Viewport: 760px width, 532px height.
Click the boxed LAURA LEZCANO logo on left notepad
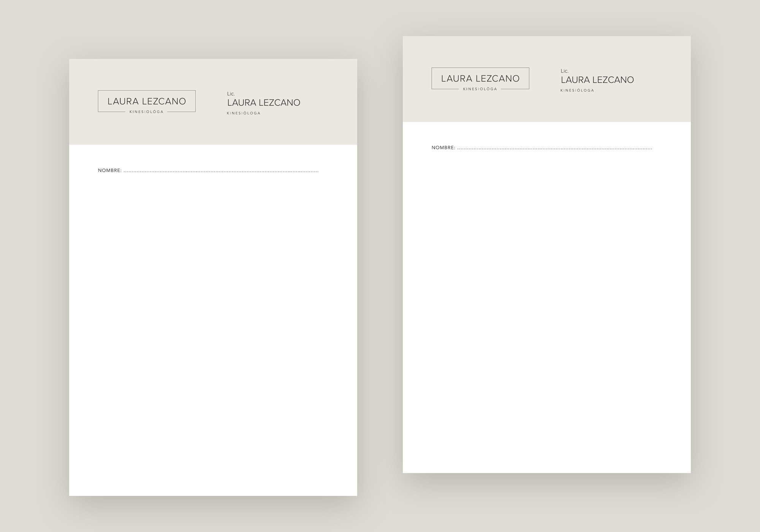coord(147,101)
